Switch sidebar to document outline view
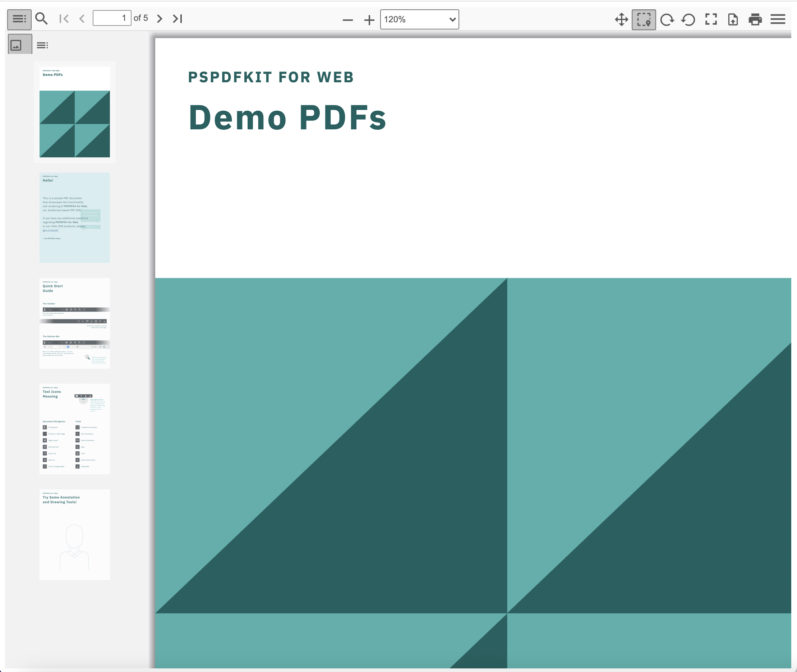The width and height of the screenshot is (797, 672). (x=42, y=45)
